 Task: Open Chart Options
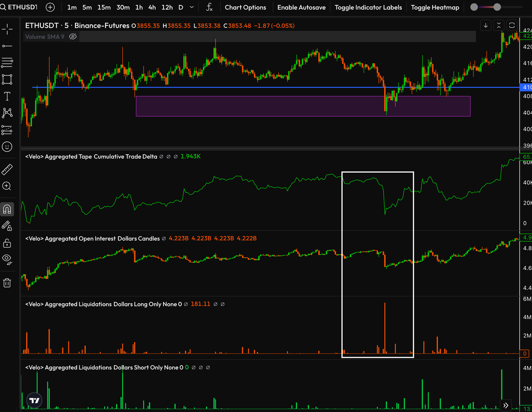(x=245, y=7)
